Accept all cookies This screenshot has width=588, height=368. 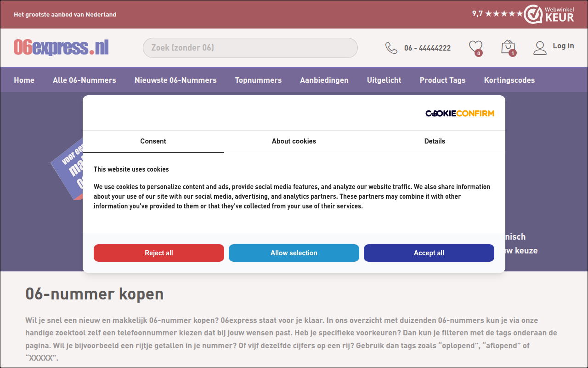coord(429,253)
